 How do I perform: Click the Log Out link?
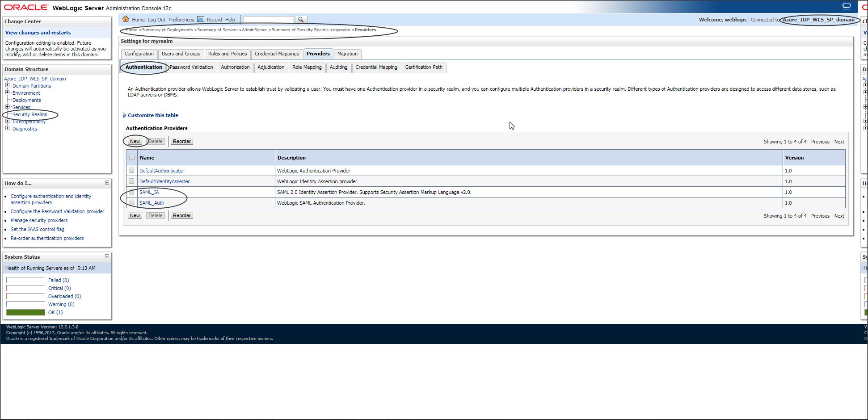[156, 20]
